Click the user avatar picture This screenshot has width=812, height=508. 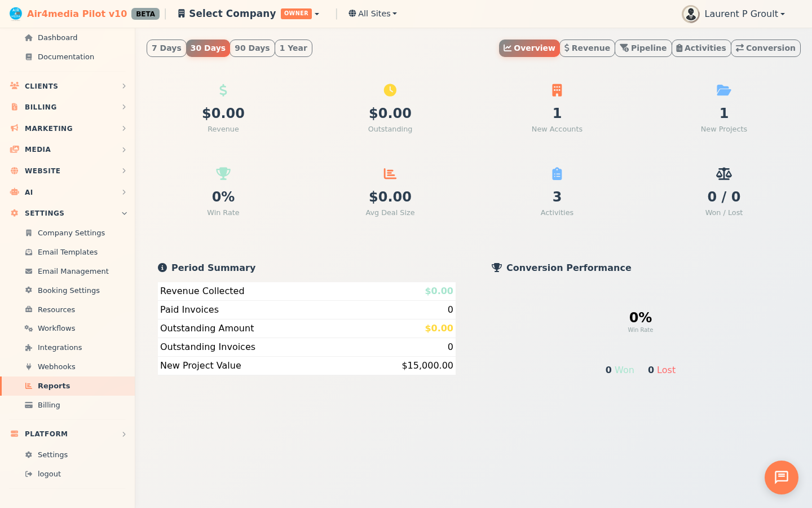[690, 14]
